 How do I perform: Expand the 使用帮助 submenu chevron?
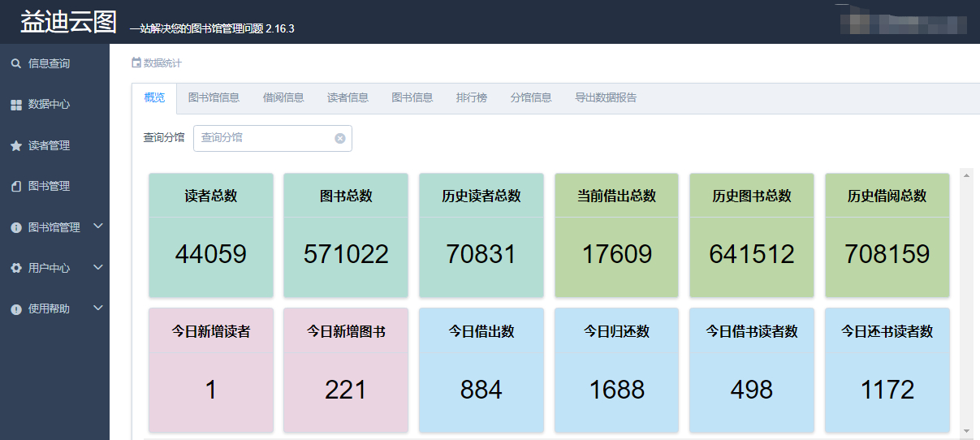pyautogui.click(x=98, y=308)
